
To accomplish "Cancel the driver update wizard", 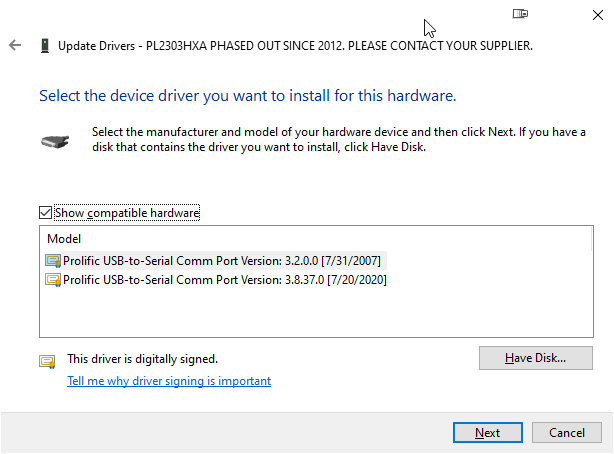I will 567,433.
